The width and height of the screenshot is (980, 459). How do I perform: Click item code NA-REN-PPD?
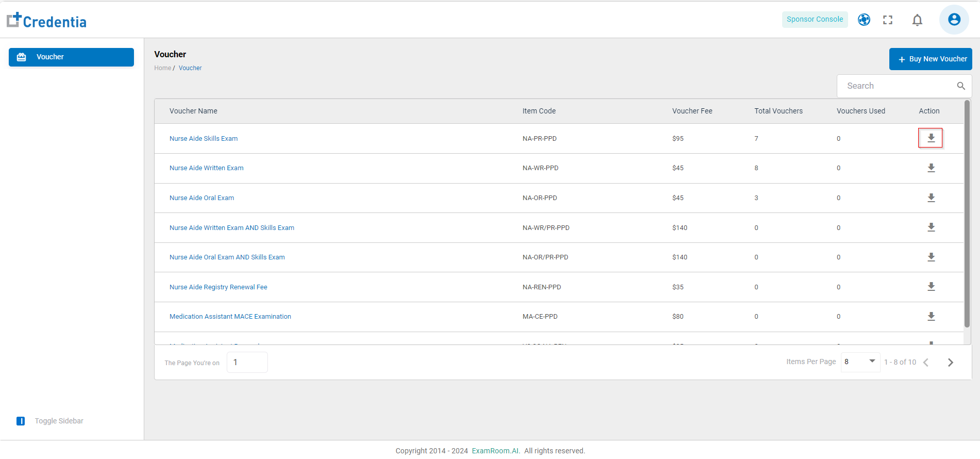point(542,287)
